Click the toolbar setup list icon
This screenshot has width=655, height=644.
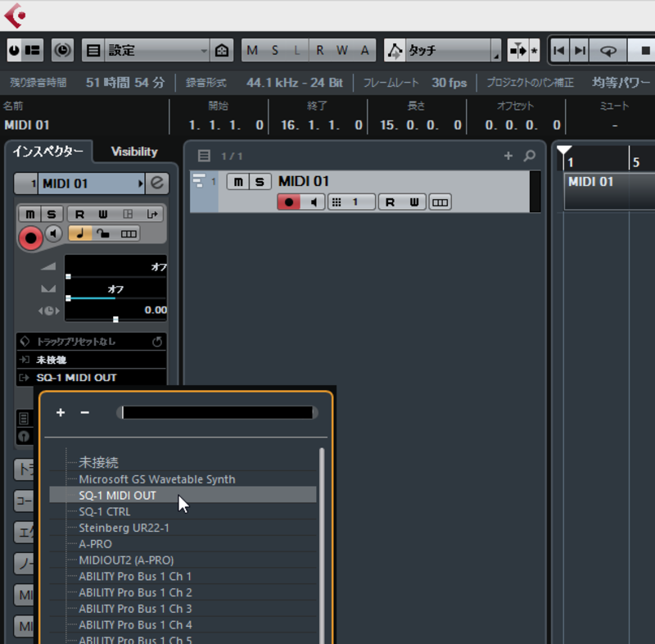point(93,51)
